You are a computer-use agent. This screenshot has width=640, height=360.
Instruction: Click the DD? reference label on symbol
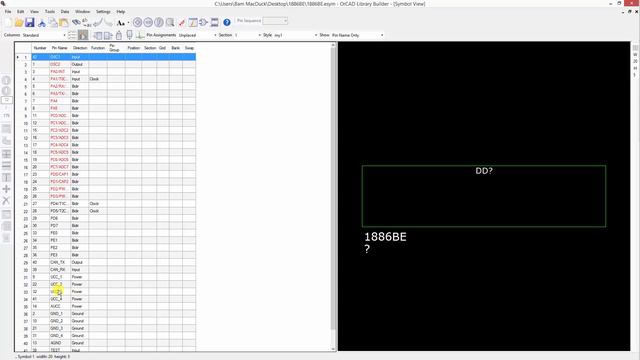484,171
